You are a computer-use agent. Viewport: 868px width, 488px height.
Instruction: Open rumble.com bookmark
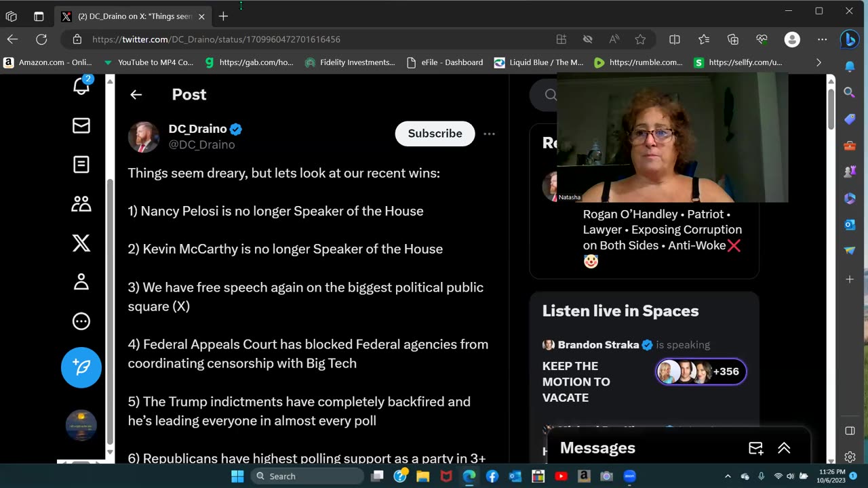click(638, 62)
